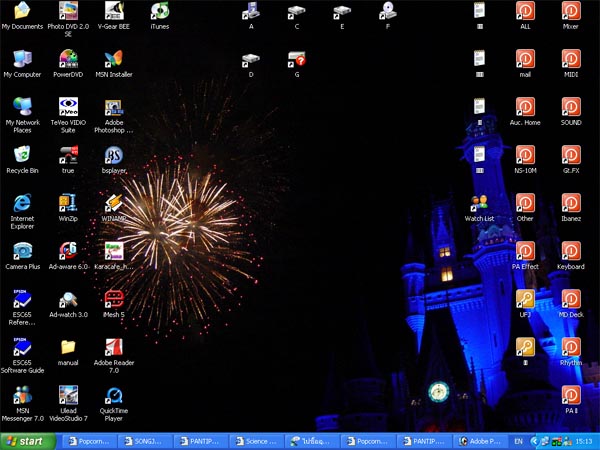Viewport: 600px width, 450px height.
Task: Select the ESC65 Reference guide icon
Action: pyautogui.click(x=22, y=299)
